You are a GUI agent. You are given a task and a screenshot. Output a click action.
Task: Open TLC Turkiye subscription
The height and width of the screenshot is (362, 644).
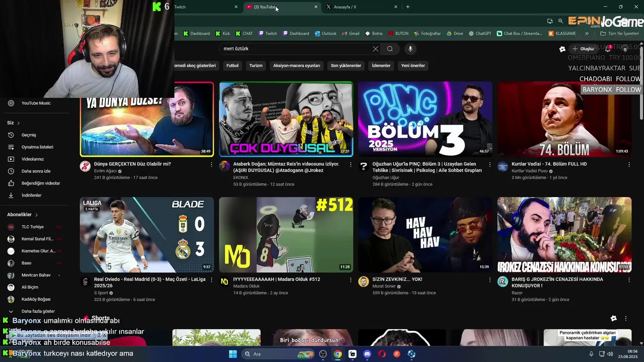(x=33, y=227)
